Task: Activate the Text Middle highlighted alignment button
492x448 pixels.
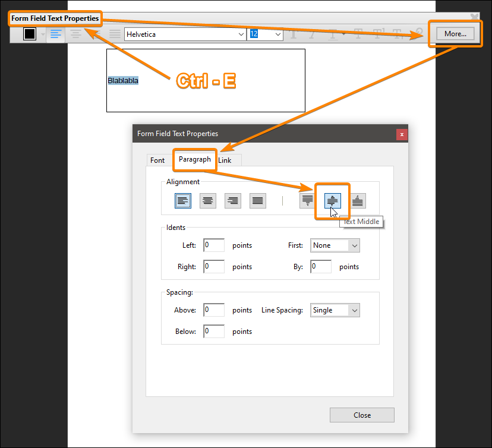Action: 332,200
